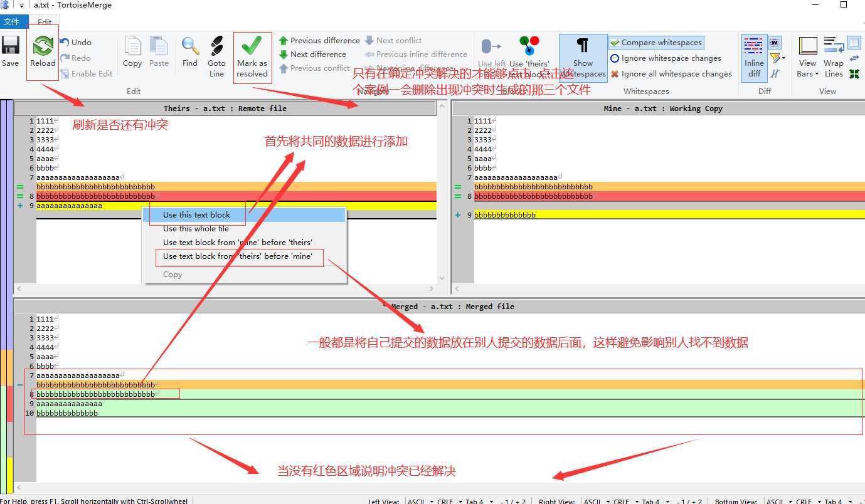Open Find with the magnifier icon
The image size is (865, 504).
190,51
